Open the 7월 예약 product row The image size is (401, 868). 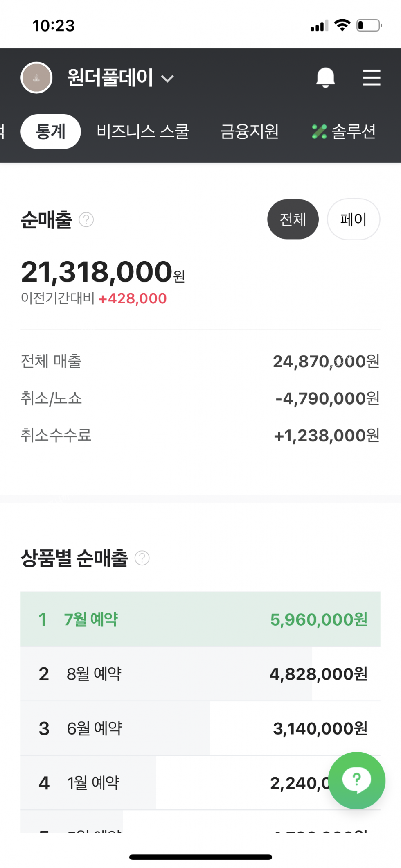pos(200,619)
